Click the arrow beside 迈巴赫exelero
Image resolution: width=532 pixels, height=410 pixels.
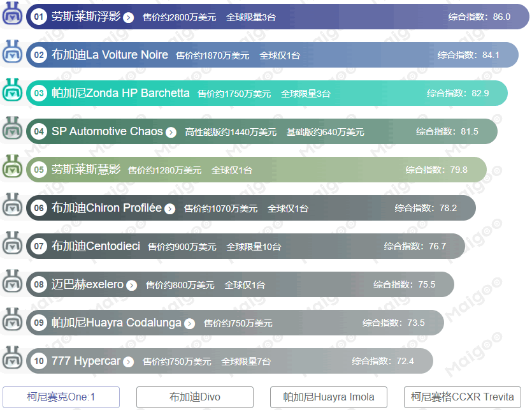[131, 284]
